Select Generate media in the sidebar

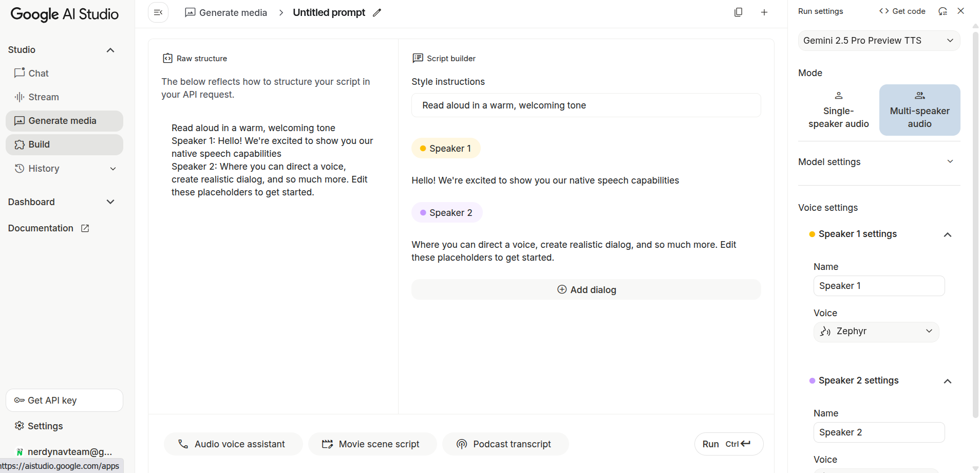pyautogui.click(x=64, y=121)
